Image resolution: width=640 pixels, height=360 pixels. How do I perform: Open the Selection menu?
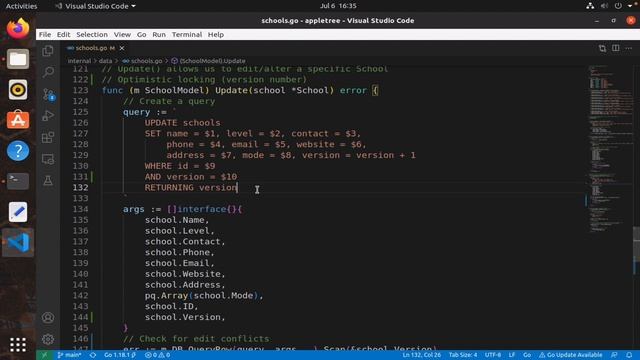point(92,35)
